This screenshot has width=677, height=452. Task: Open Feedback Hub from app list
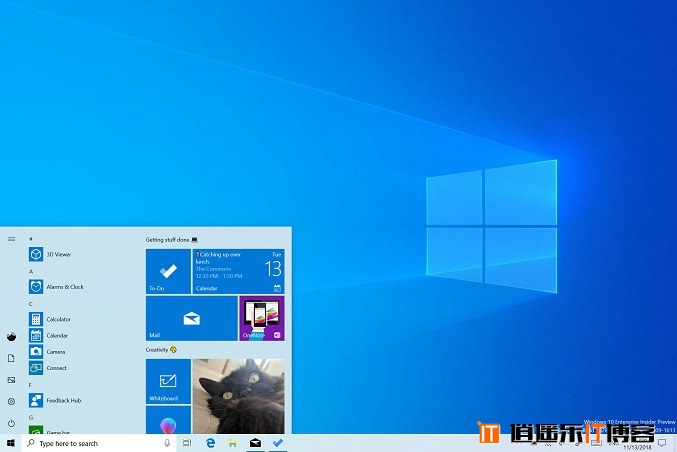(x=55, y=400)
